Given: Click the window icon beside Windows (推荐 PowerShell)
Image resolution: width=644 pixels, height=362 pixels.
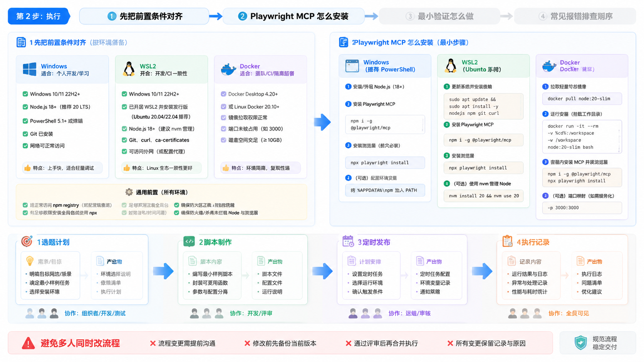Looking at the screenshot, I should [x=352, y=66].
